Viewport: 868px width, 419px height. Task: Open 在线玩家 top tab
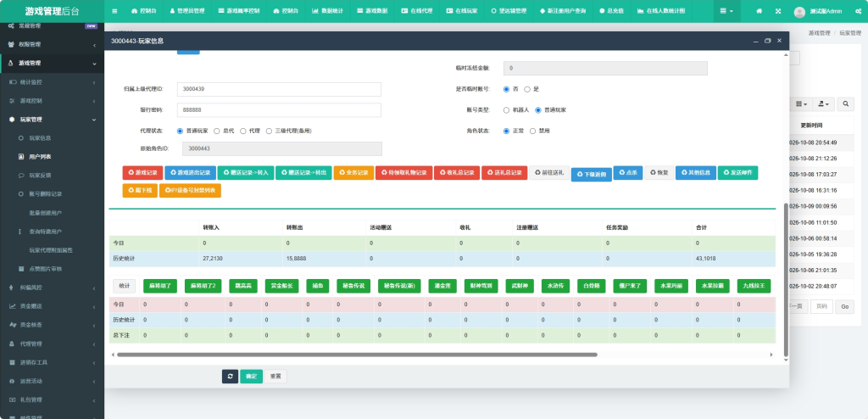point(462,11)
